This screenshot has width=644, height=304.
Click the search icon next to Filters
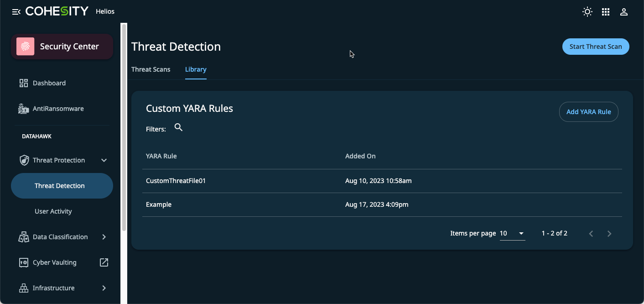179,128
